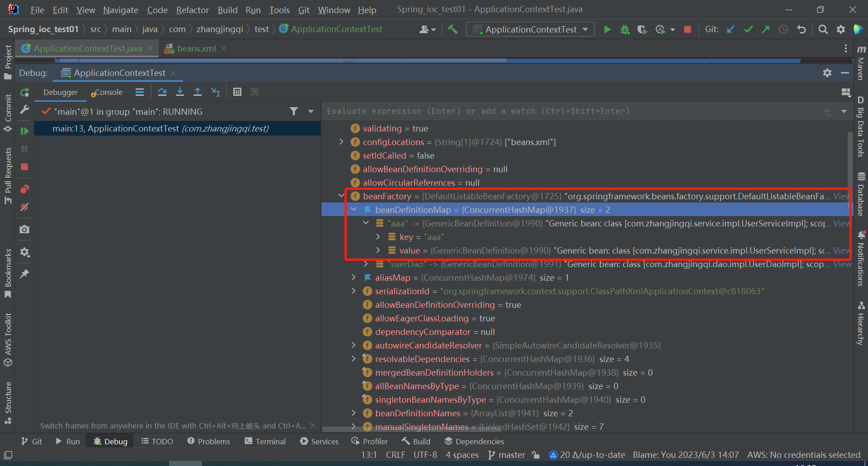
Task: Select the Step Out debugger icon
Action: 198,92
